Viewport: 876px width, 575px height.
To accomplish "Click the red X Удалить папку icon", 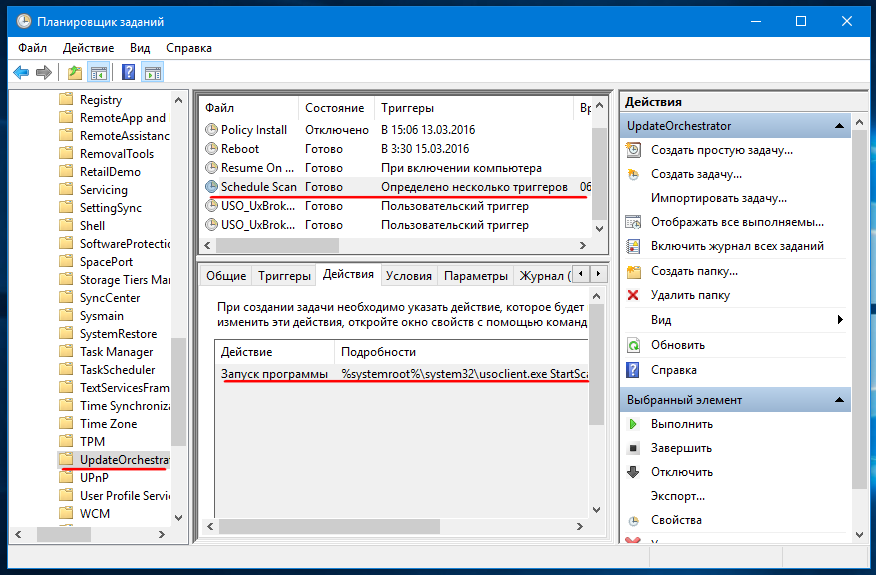I will coord(633,295).
